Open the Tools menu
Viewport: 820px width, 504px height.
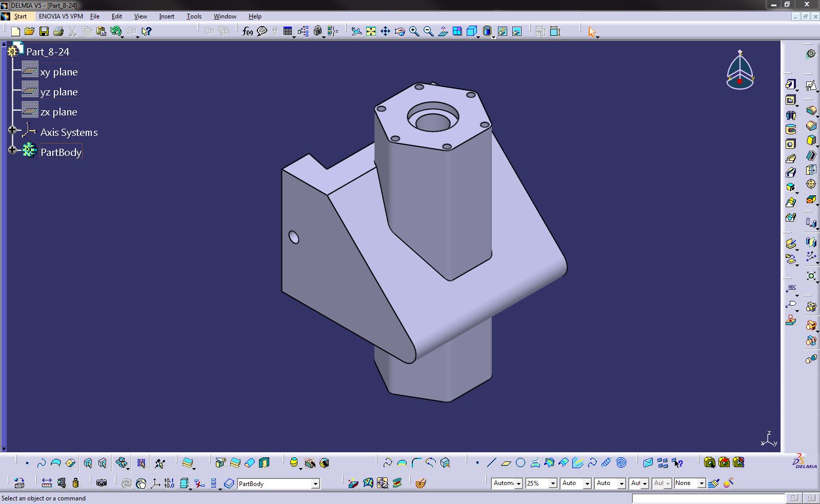194,16
